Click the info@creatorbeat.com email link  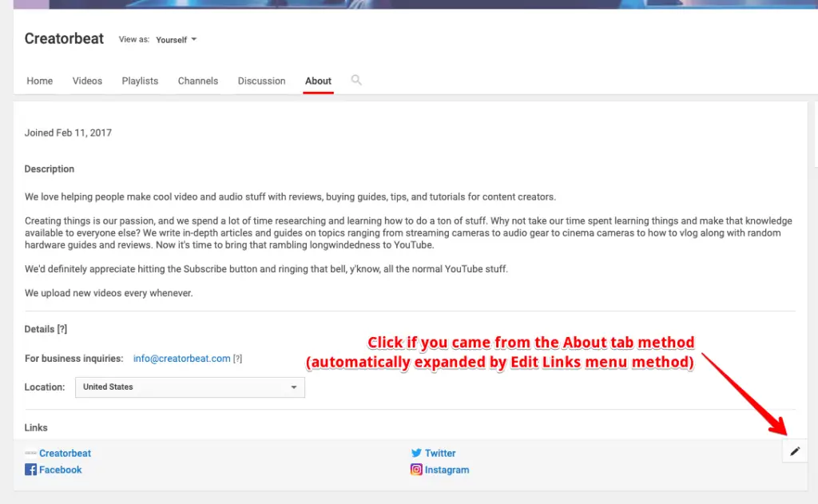181,359
